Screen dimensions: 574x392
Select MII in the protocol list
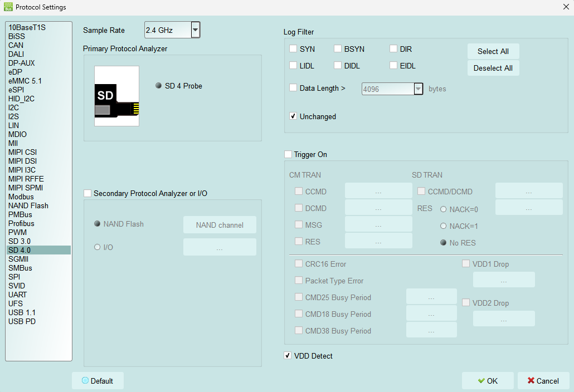coord(39,143)
